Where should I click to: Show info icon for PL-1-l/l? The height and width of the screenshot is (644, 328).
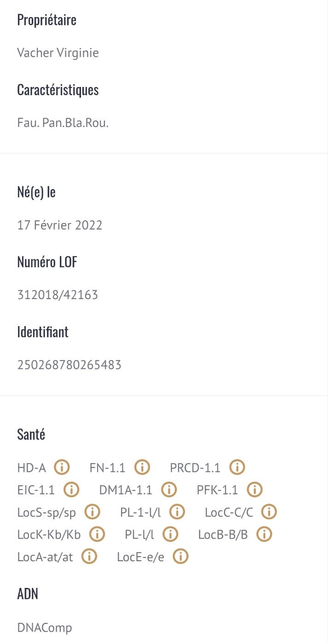(x=177, y=512)
